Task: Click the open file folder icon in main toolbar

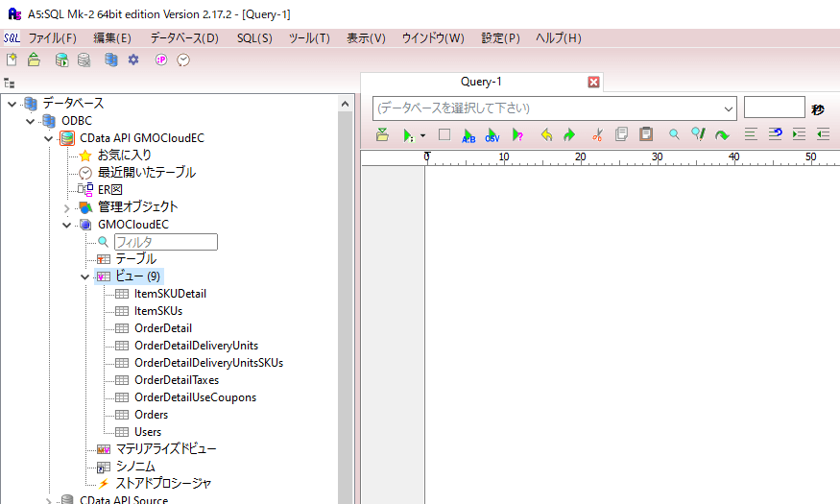Action: point(34,60)
